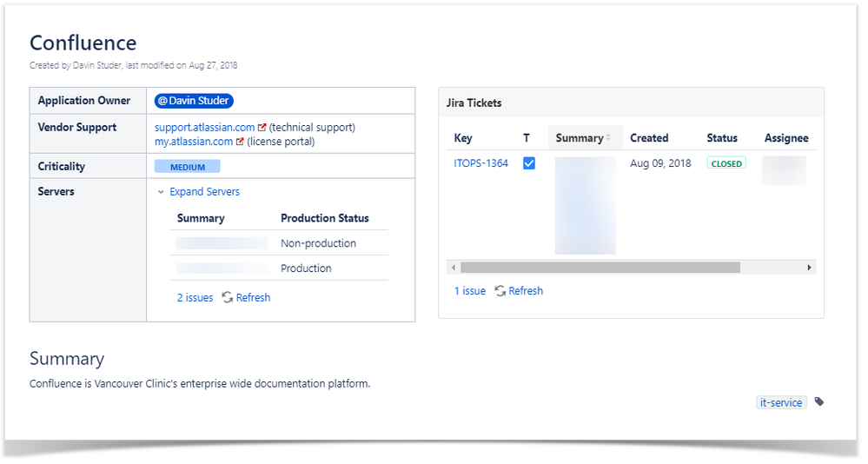
Task: Collapse the Expand Servers chevron
Action: coord(161,191)
